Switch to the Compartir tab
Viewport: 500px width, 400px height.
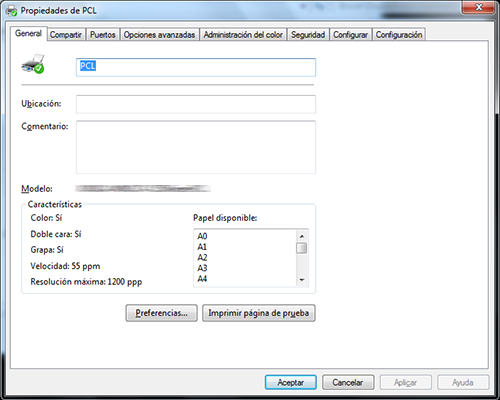pyautogui.click(x=66, y=35)
